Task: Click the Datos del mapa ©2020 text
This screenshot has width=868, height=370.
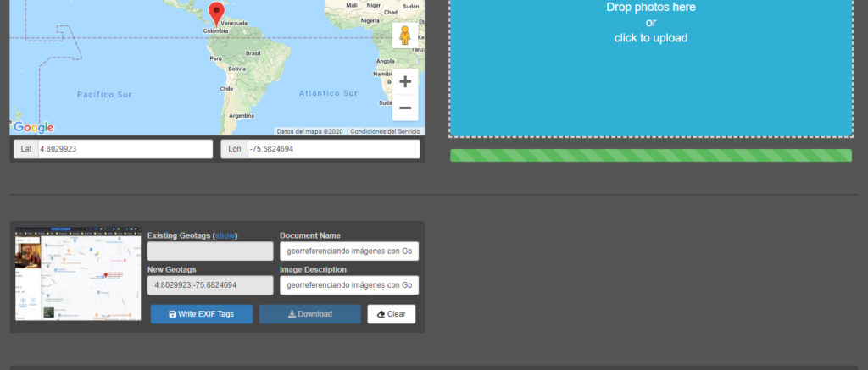Action: tap(310, 131)
